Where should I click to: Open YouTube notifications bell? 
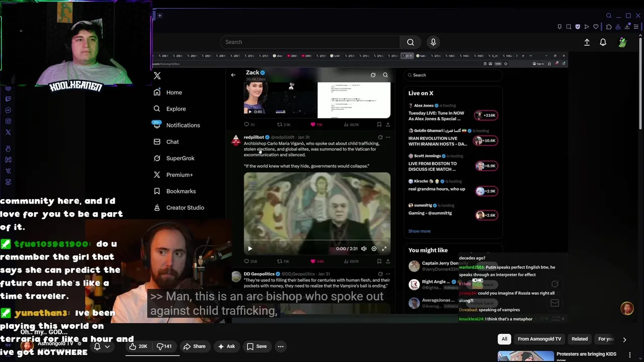[603, 43]
